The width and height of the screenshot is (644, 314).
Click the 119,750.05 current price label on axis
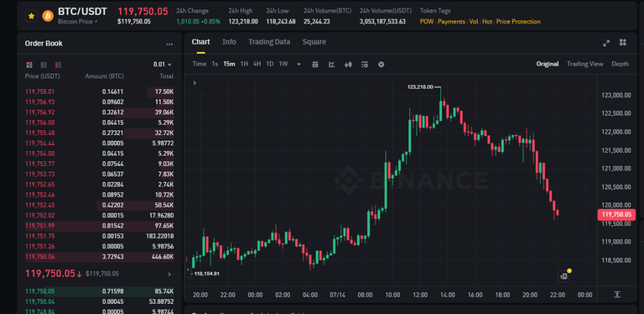coord(616,215)
